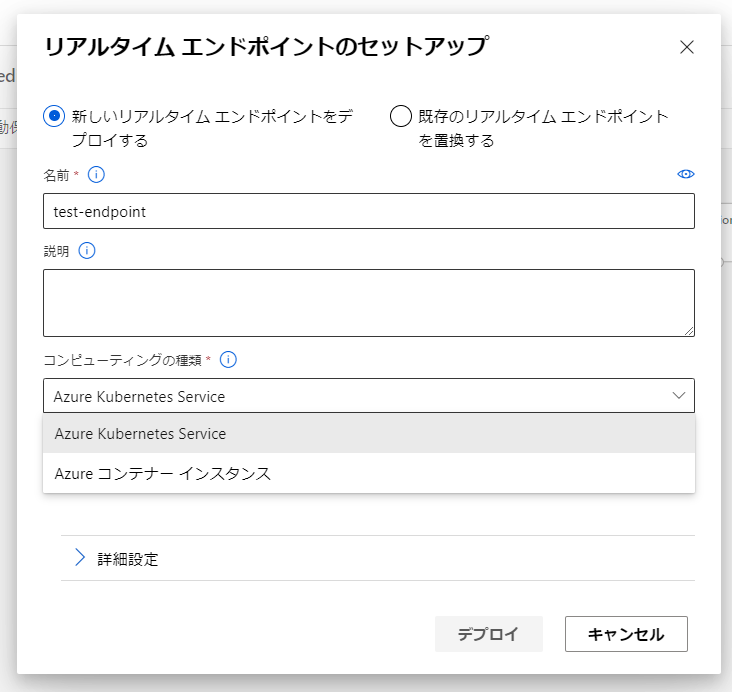Viewport: 732px width, 692px height.
Task: Click the デプロイ button
Action: point(489,634)
